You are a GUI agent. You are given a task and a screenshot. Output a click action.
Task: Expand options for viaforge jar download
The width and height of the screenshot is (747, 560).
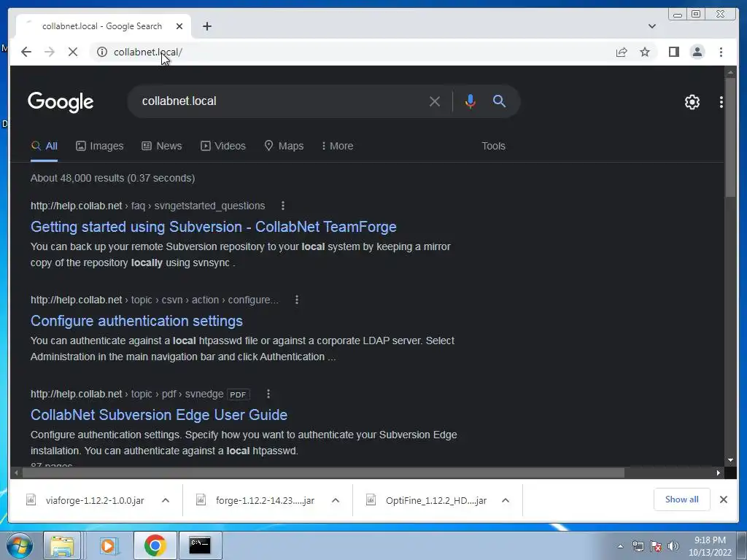[x=166, y=500]
